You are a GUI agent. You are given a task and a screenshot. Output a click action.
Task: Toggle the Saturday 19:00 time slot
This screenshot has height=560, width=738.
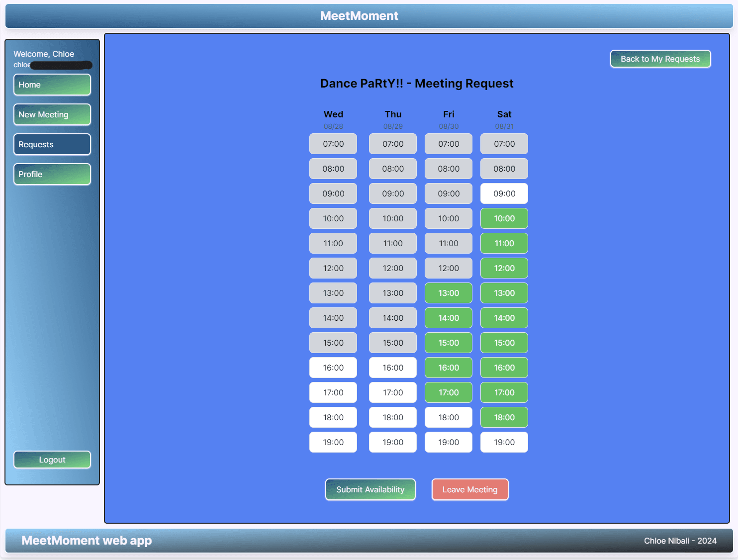coord(504,442)
